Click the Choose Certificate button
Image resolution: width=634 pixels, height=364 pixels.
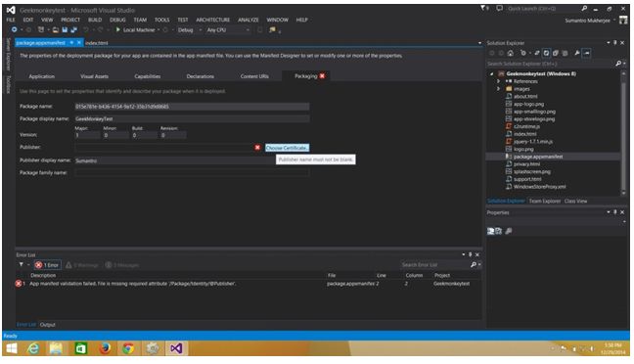[287, 148]
